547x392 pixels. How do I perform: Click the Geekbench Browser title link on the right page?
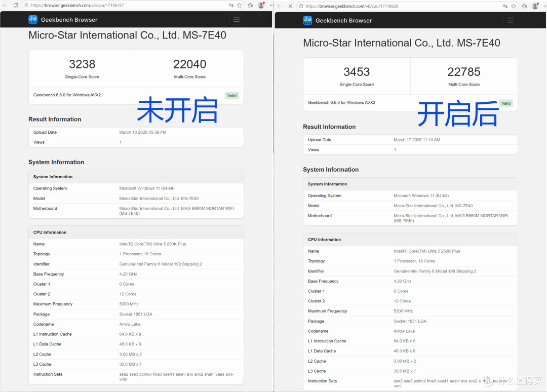(343, 20)
